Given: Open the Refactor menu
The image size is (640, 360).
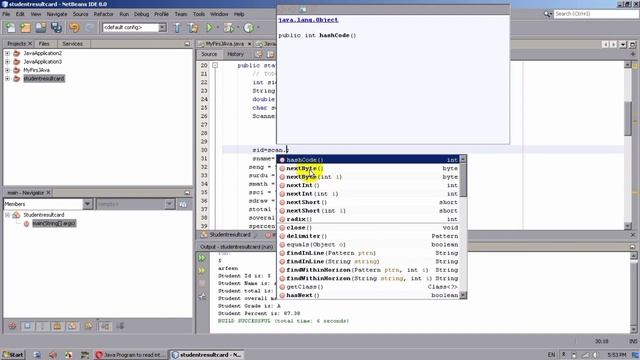Looking at the screenshot, I should coord(104,14).
